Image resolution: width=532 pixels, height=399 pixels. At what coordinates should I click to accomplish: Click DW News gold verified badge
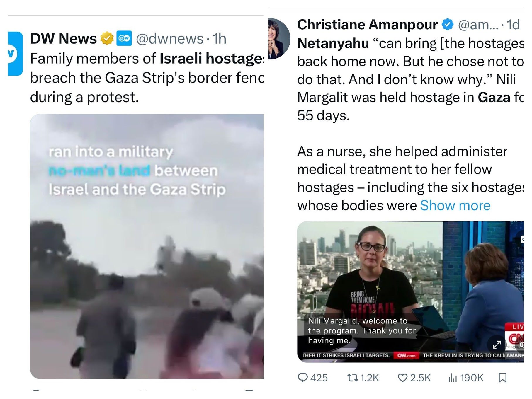click(x=107, y=39)
